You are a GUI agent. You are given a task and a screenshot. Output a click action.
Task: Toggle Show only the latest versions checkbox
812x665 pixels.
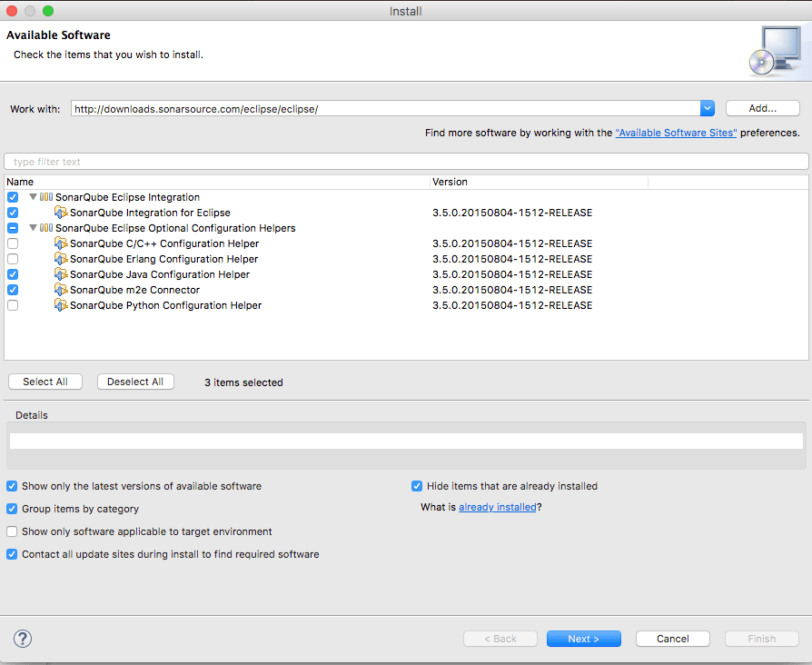click(12, 486)
